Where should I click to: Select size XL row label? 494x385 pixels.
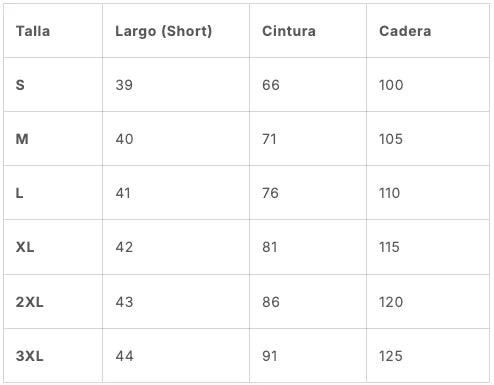[x=25, y=247]
